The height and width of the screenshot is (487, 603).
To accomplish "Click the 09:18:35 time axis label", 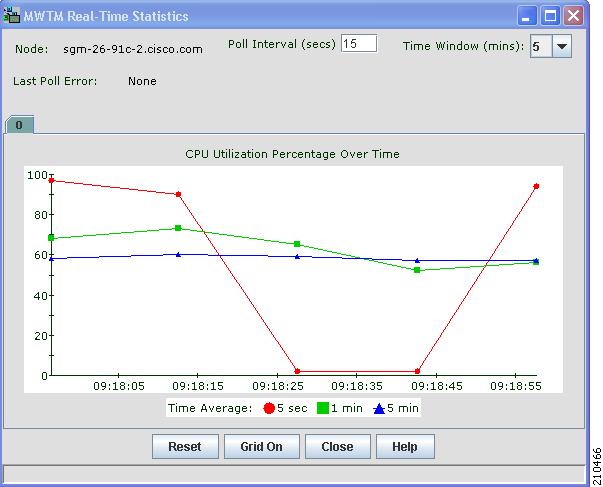I will pos(357,386).
